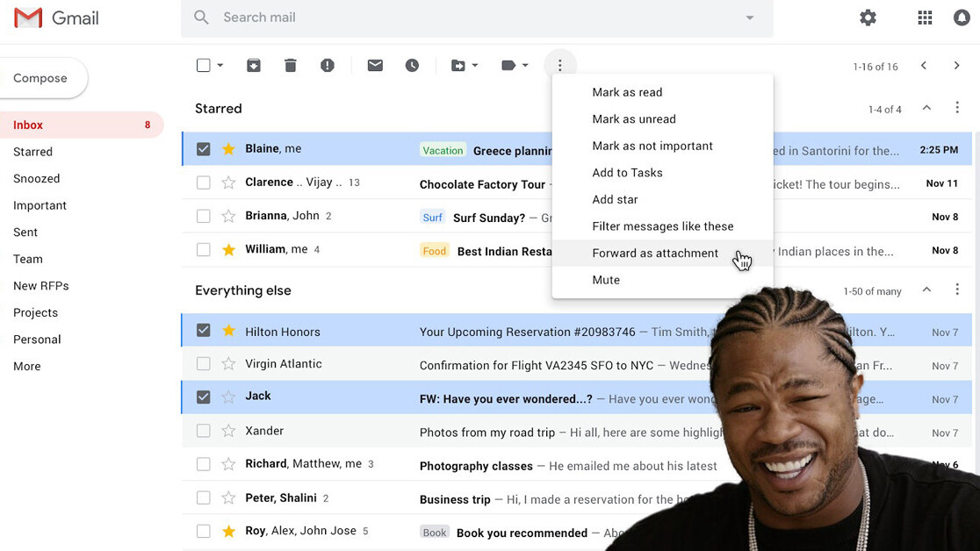
Task: Click the Archive icon in toolbar
Action: tap(254, 66)
